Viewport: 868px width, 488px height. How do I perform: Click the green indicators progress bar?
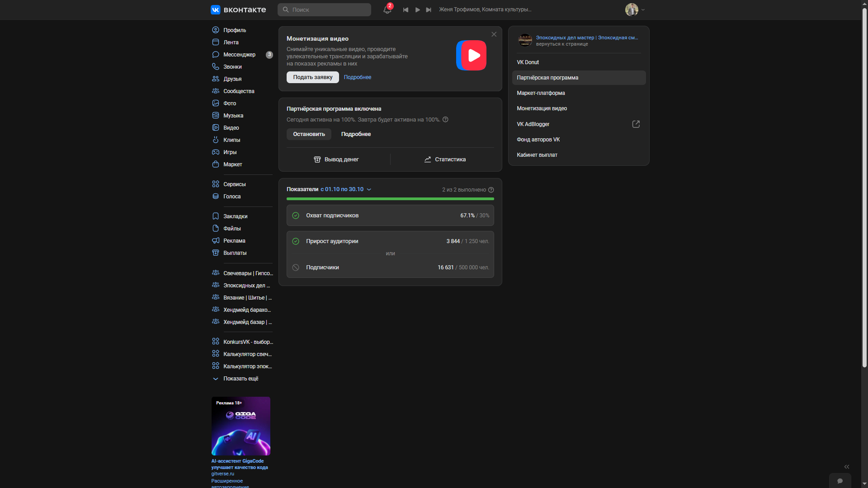[x=390, y=199]
